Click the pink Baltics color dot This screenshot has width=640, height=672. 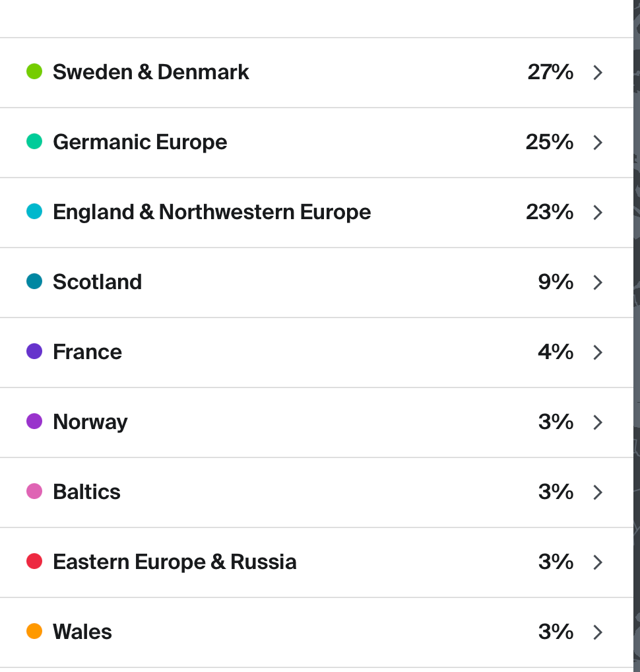(x=34, y=491)
